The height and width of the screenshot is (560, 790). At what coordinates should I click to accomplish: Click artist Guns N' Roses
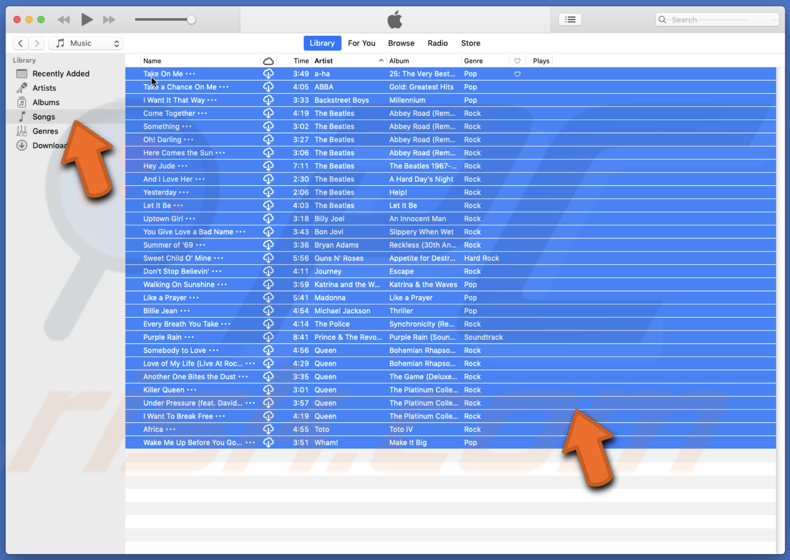coord(339,258)
